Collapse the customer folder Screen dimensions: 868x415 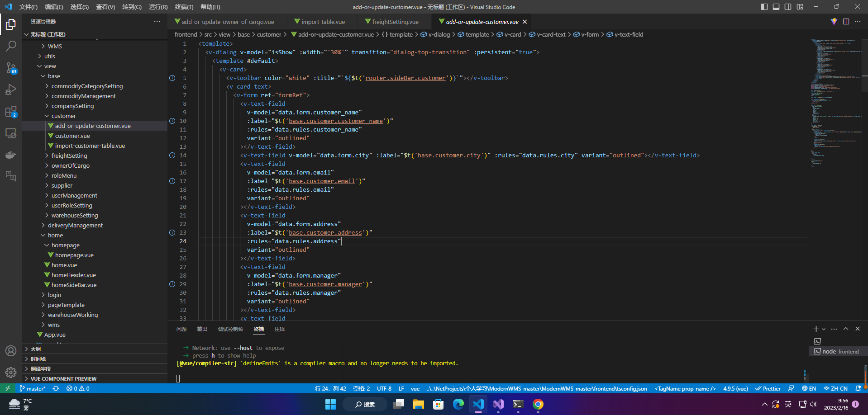94,116
